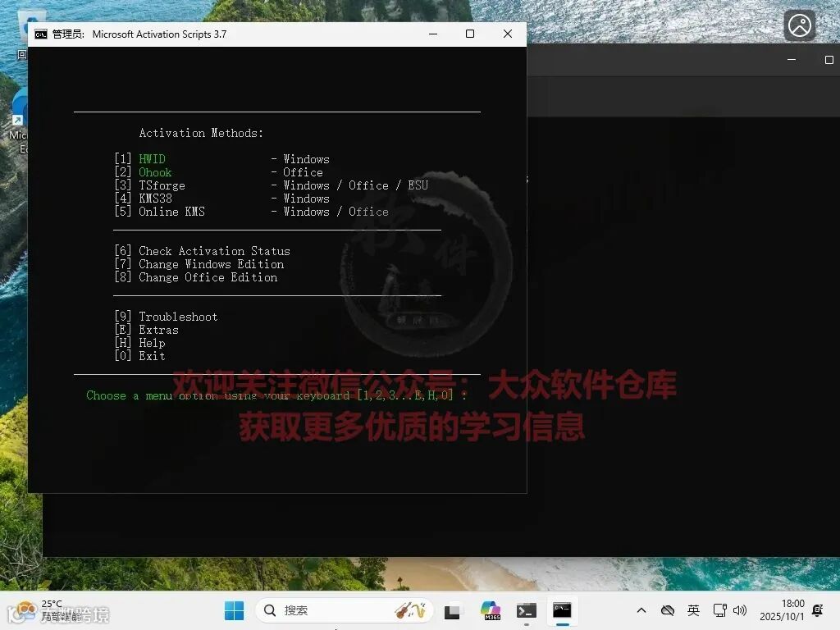
Task: Click the [0] Exit line
Action: [139, 356]
